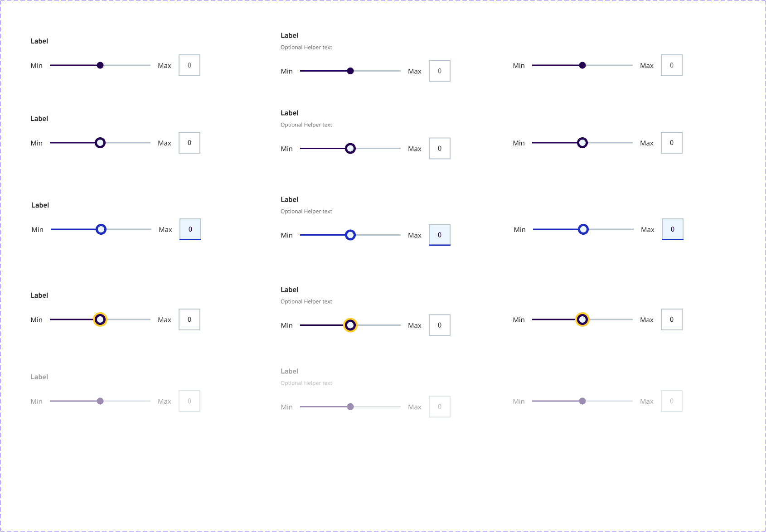Click the orange-ringed handle in the middle column
The width and height of the screenshot is (766, 532).
350,325
